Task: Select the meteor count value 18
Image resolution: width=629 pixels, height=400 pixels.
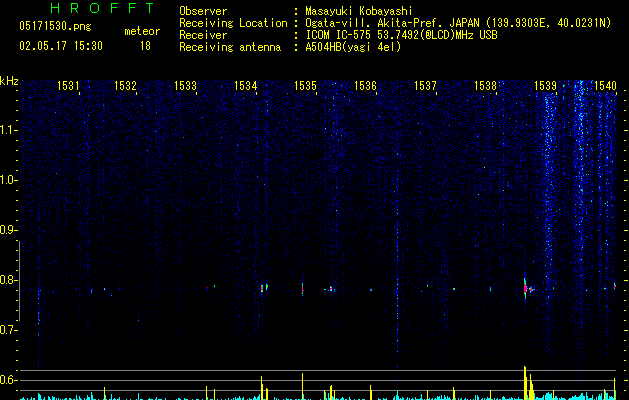Action: tap(145, 46)
